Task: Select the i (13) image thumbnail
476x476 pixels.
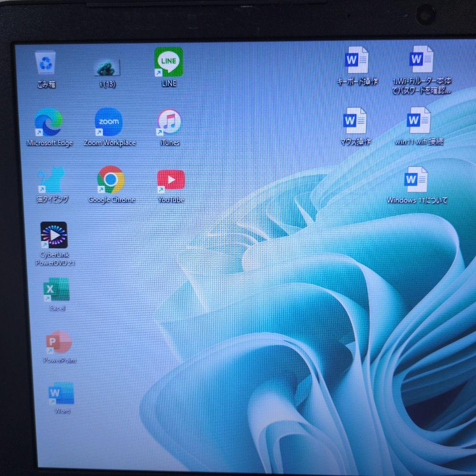Action: 108,68
